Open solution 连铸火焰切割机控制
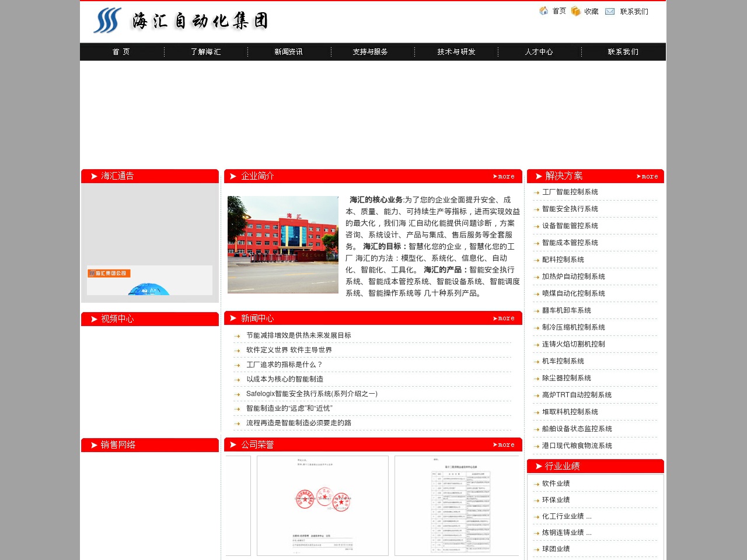This screenshot has width=747, height=560. [x=574, y=344]
